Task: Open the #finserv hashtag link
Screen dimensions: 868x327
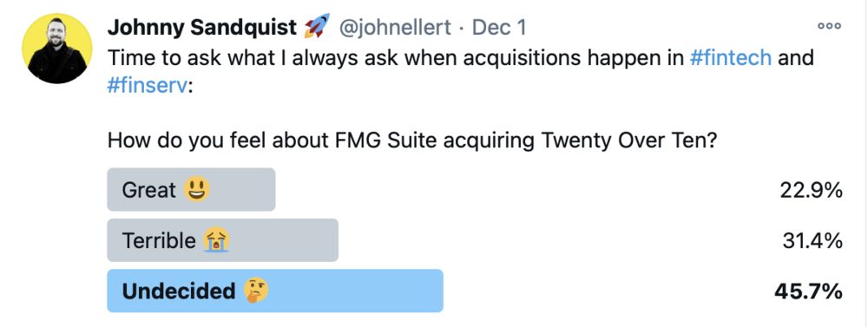Action: click(148, 87)
